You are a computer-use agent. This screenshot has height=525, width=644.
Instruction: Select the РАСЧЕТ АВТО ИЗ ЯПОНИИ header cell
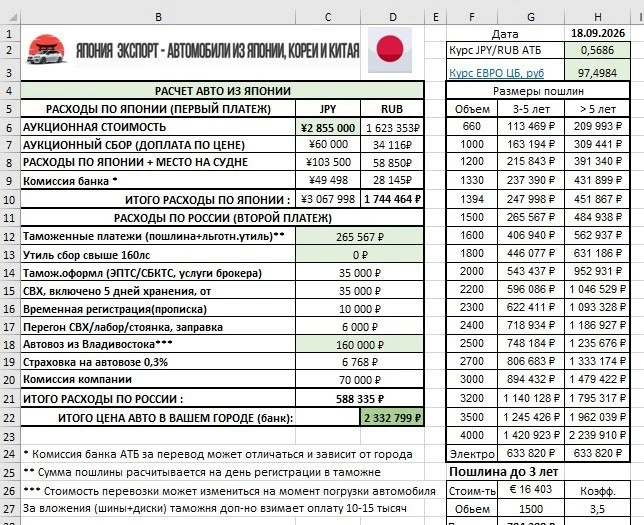(222, 91)
